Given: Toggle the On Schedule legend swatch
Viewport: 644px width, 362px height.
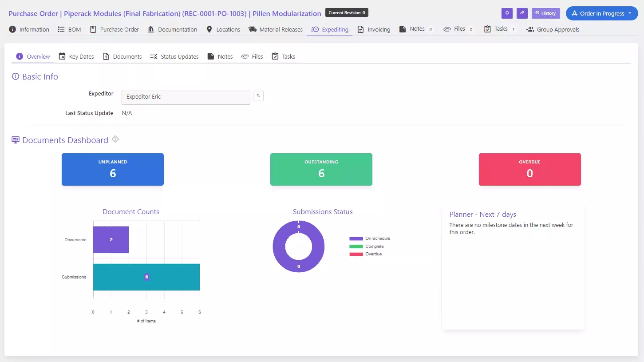Looking at the screenshot, I should pyautogui.click(x=356, y=239).
